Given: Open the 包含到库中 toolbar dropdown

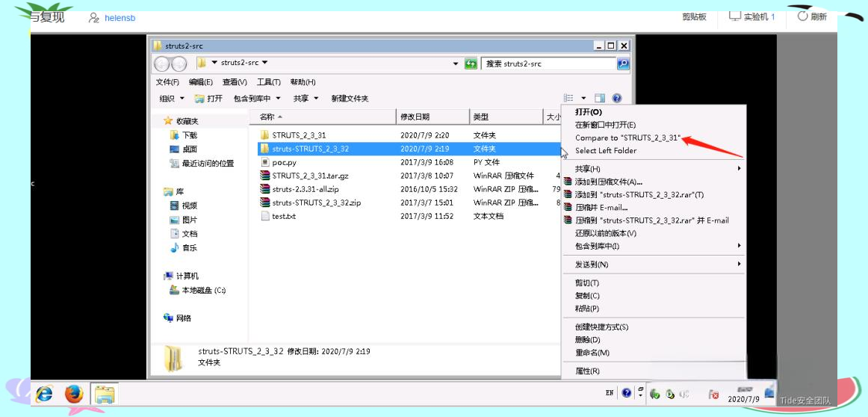Looking at the screenshot, I should click(x=257, y=98).
